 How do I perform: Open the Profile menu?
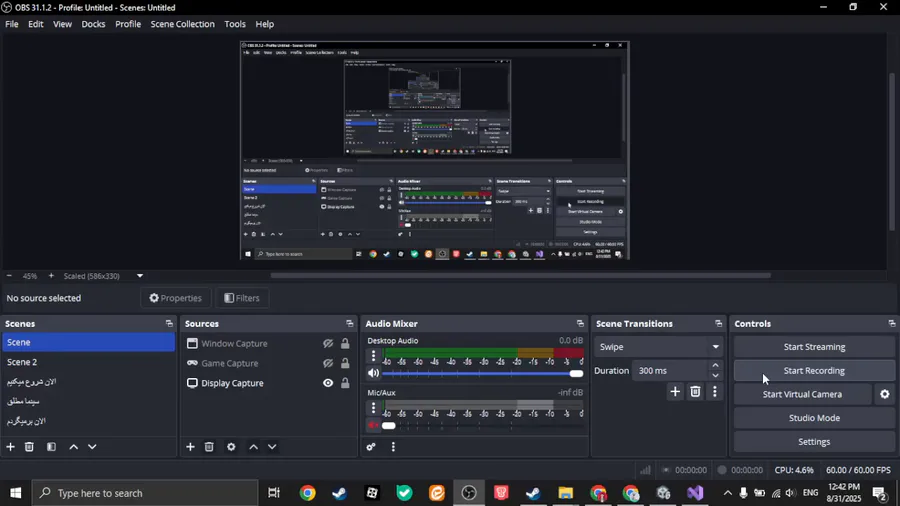128,24
